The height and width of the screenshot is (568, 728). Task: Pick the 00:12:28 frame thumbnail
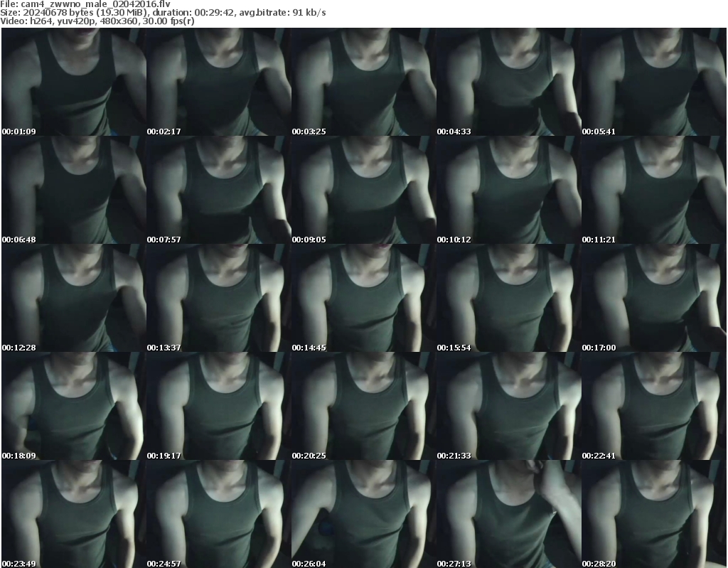coord(74,298)
